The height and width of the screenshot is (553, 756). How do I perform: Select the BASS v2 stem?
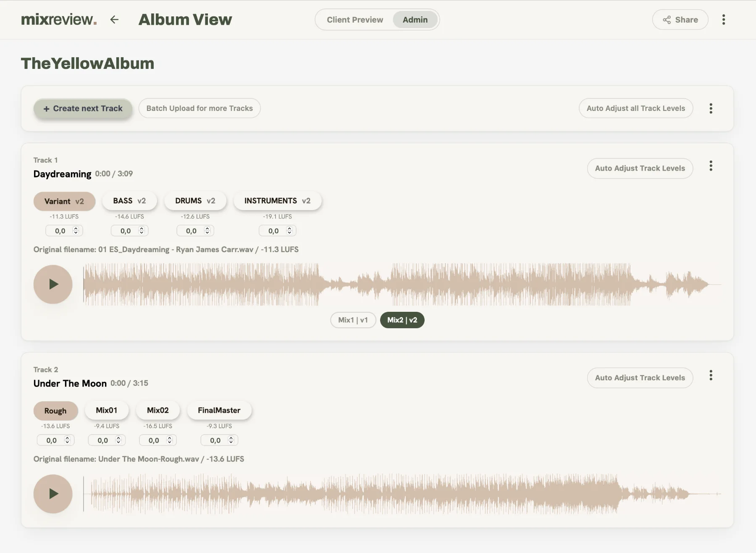(x=129, y=201)
